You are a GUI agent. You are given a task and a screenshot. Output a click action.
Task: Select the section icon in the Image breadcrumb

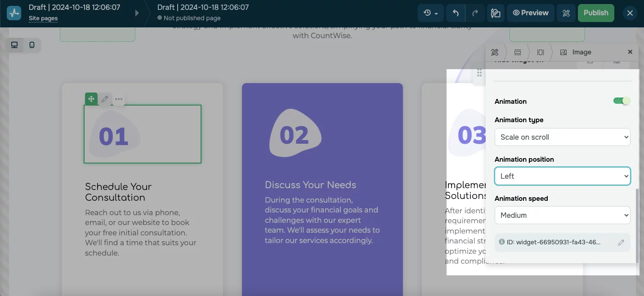pyautogui.click(x=518, y=52)
